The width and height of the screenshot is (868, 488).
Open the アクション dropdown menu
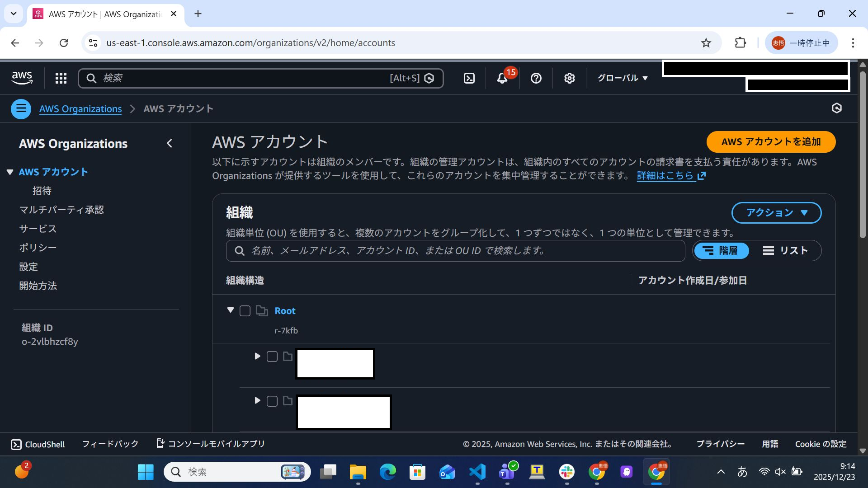click(x=776, y=213)
